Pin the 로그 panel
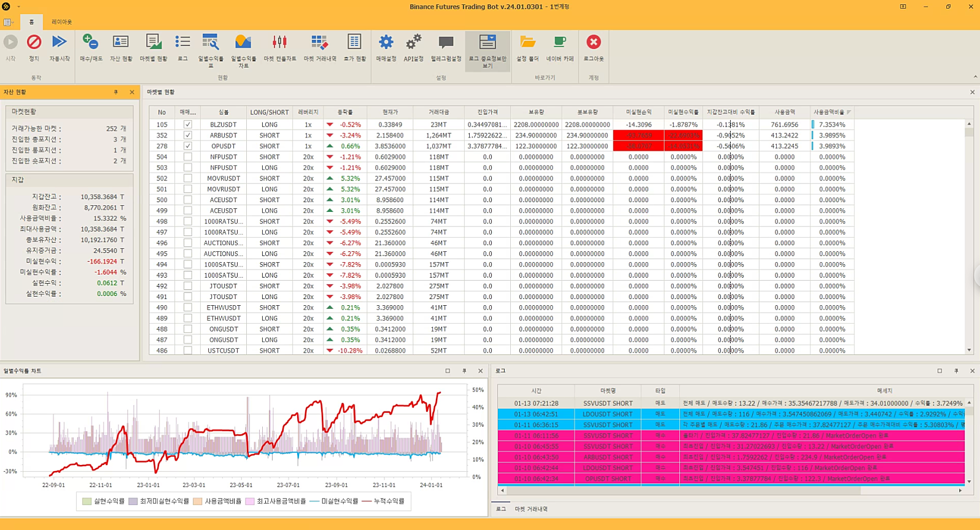980x530 pixels. (956, 371)
